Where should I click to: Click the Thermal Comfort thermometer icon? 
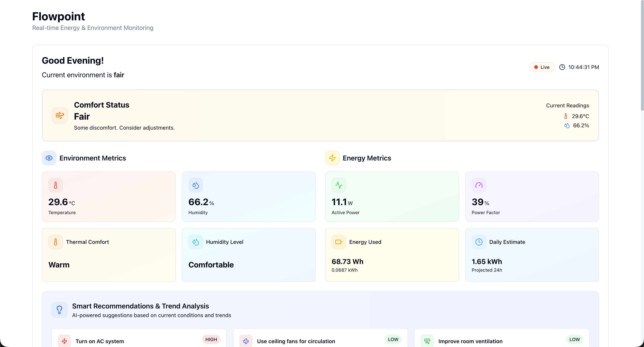pyautogui.click(x=56, y=242)
